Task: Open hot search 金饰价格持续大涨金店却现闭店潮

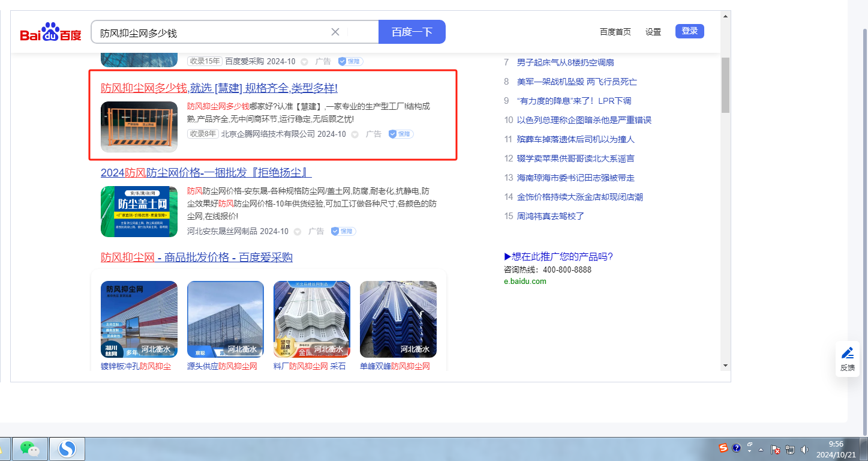Action: 580,197
